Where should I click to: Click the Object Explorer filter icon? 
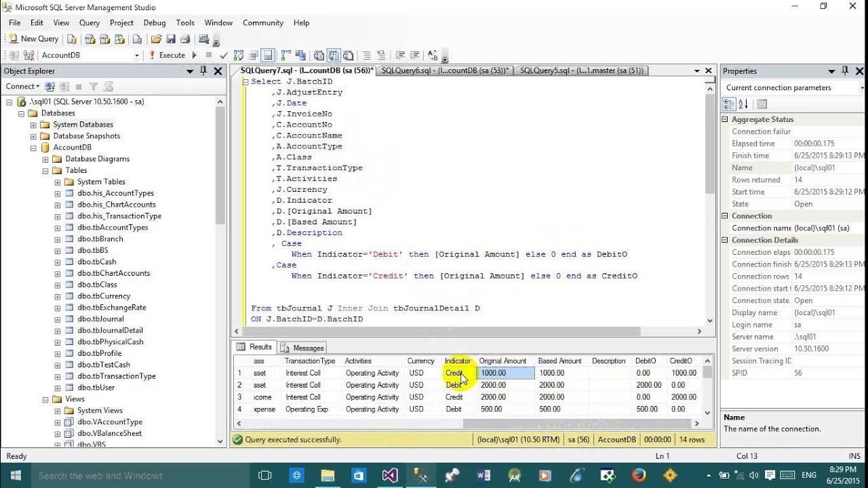(x=94, y=87)
